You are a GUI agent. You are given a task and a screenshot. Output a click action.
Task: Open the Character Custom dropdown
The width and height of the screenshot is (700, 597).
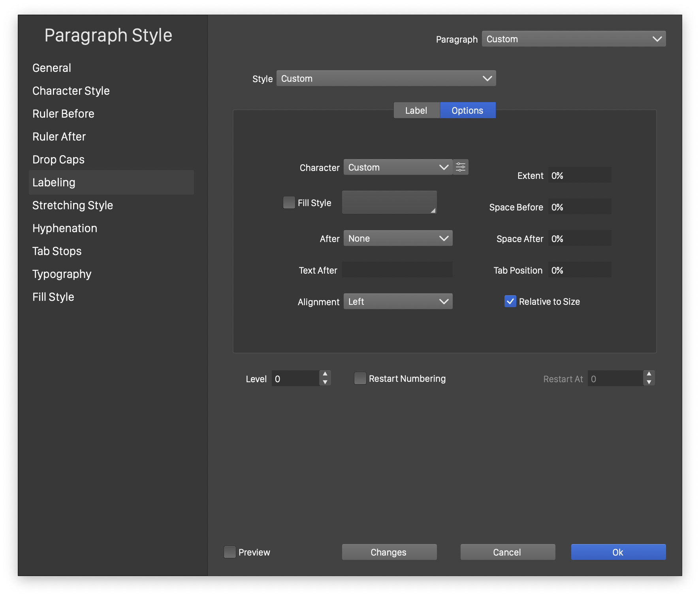(x=398, y=167)
